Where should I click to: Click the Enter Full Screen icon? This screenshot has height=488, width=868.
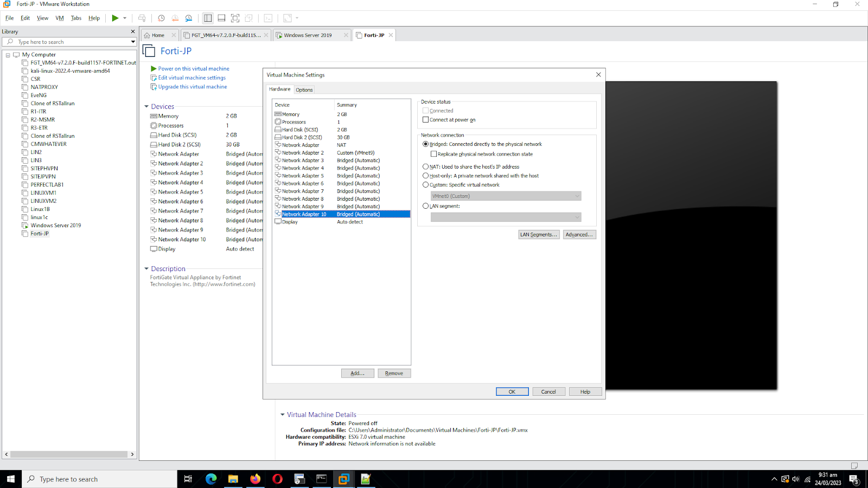(x=235, y=18)
